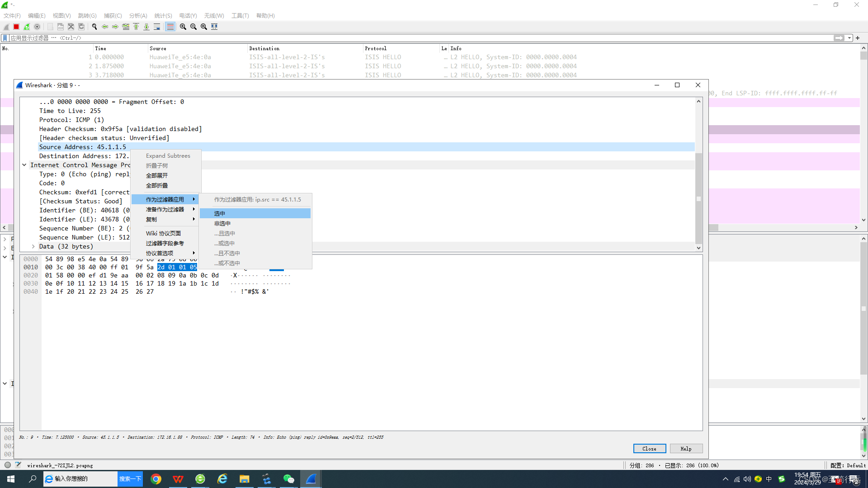Choose 非选中 filter option
This screenshot has height=488, width=868.
pos(255,224)
